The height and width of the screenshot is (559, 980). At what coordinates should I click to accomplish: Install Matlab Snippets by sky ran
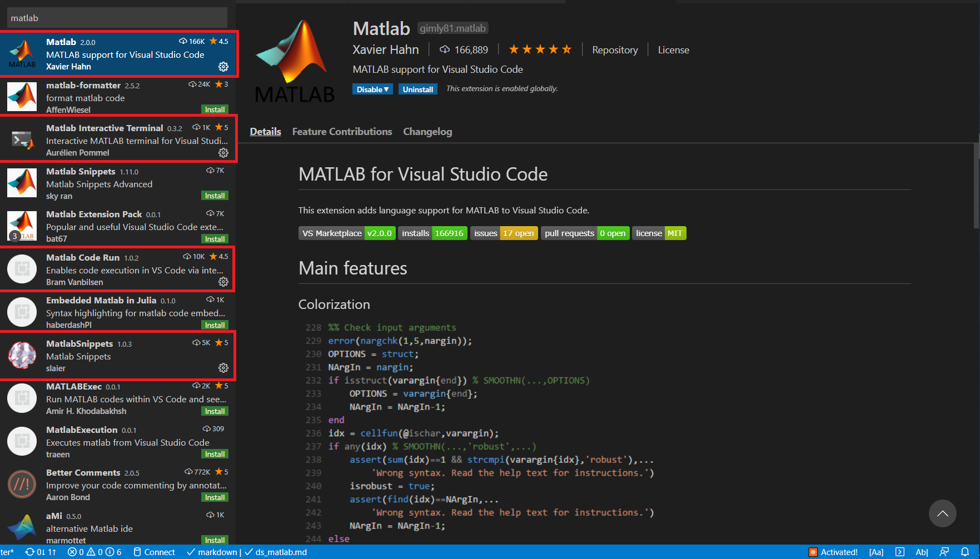(x=215, y=196)
